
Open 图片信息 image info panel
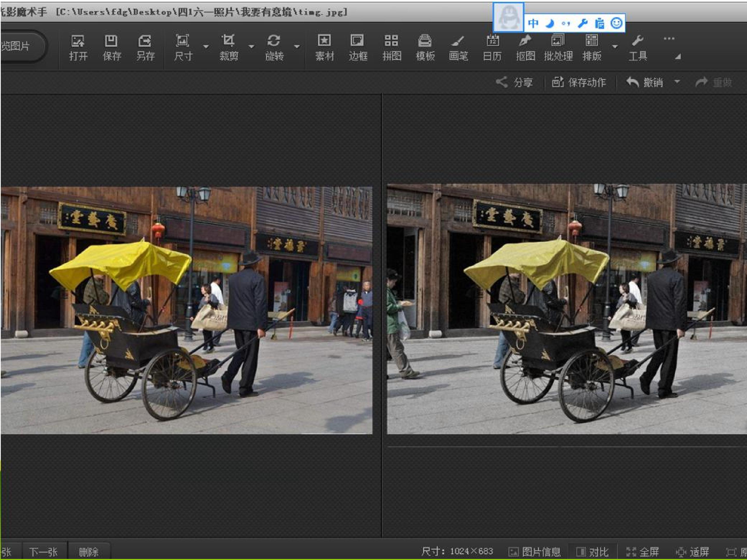click(x=535, y=552)
